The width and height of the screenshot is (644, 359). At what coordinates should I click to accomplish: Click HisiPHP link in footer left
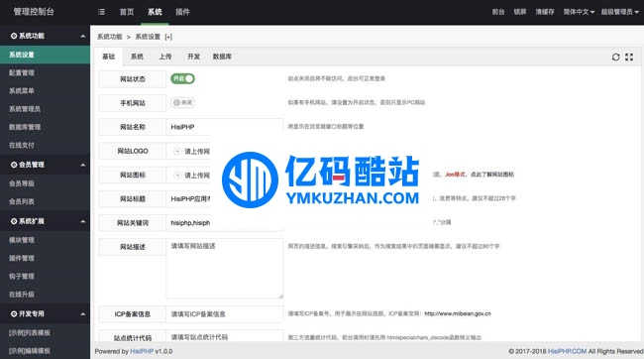[142, 351]
